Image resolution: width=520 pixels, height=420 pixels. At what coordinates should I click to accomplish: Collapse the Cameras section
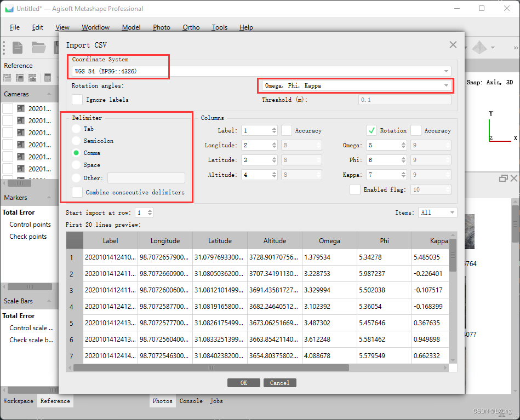[x=49, y=94]
